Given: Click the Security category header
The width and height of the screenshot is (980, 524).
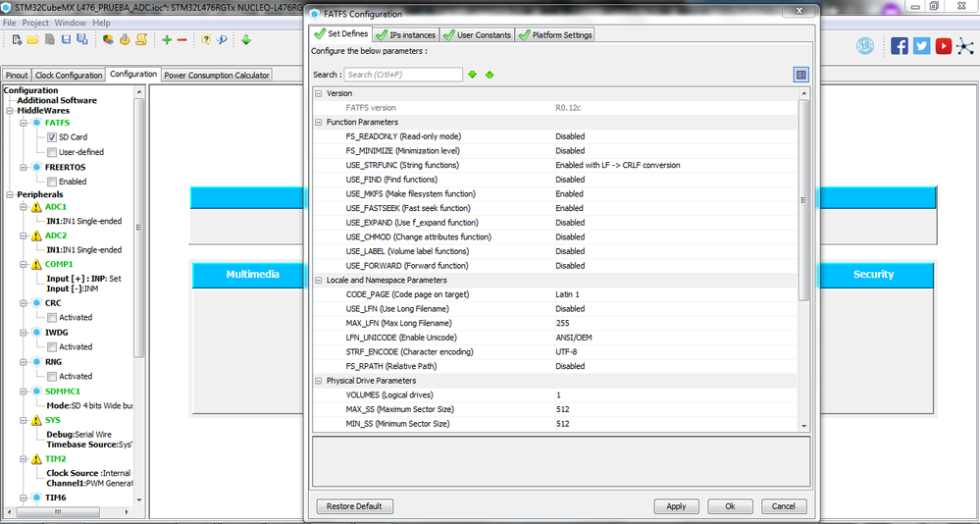Looking at the screenshot, I should tap(873, 275).
